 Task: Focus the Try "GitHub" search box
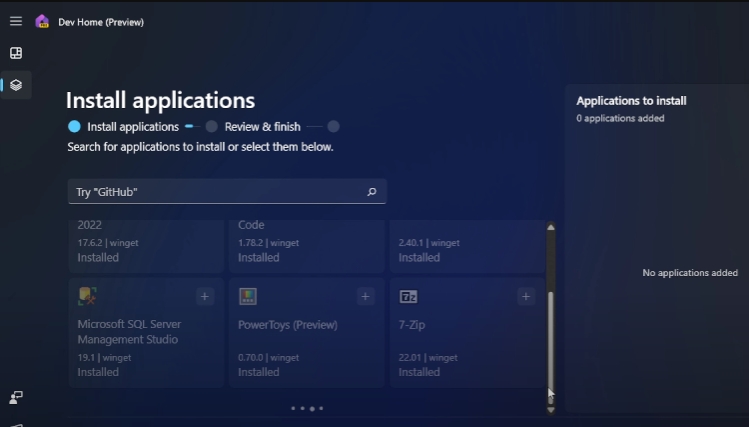point(227,192)
